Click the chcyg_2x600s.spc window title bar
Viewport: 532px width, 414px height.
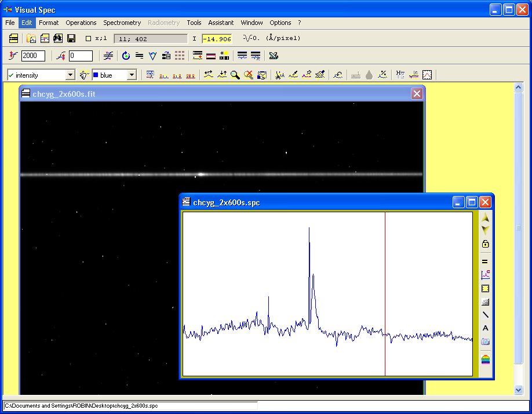coord(316,202)
